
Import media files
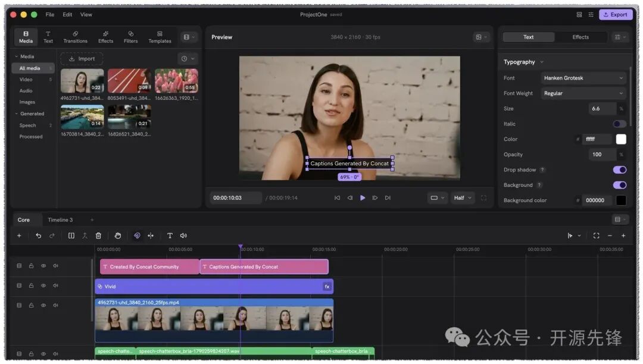[82, 59]
